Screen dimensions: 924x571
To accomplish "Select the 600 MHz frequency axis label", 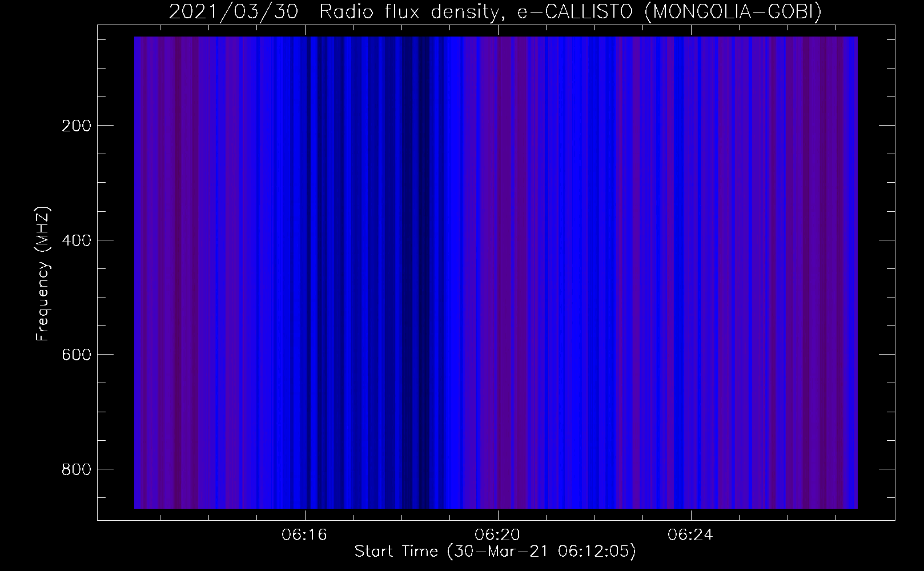I will (75, 354).
